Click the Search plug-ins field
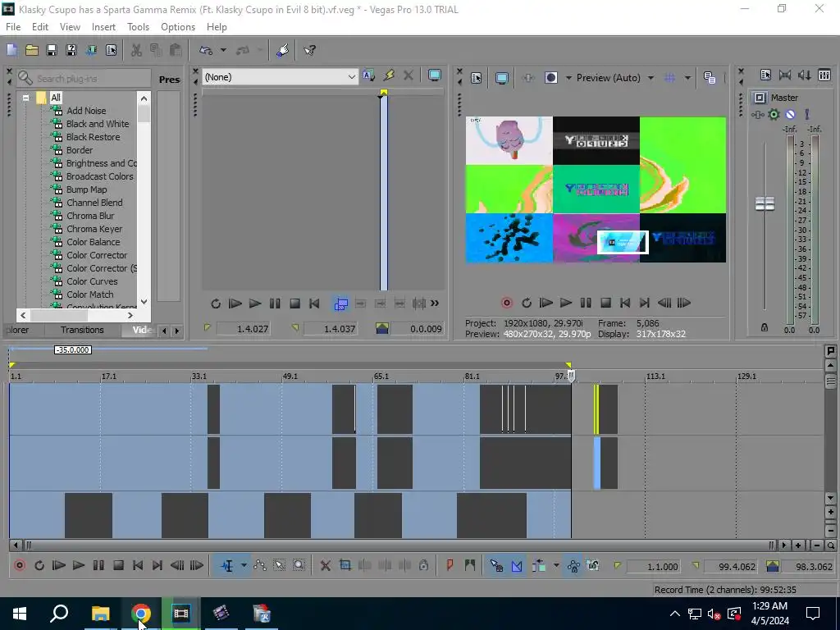This screenshot has width=840, height=630. [84, 78]
